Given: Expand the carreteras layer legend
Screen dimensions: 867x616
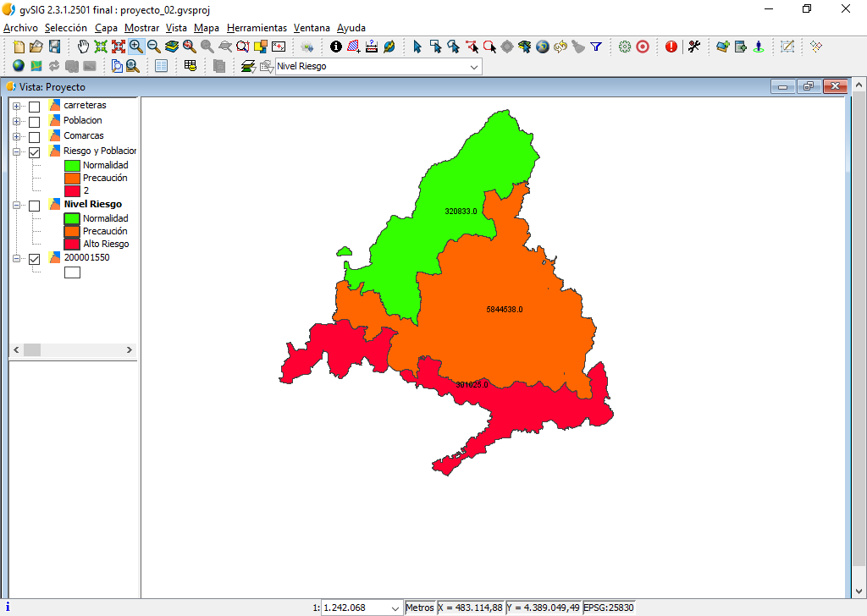Looking at the screenshot, I should point(17,106).
